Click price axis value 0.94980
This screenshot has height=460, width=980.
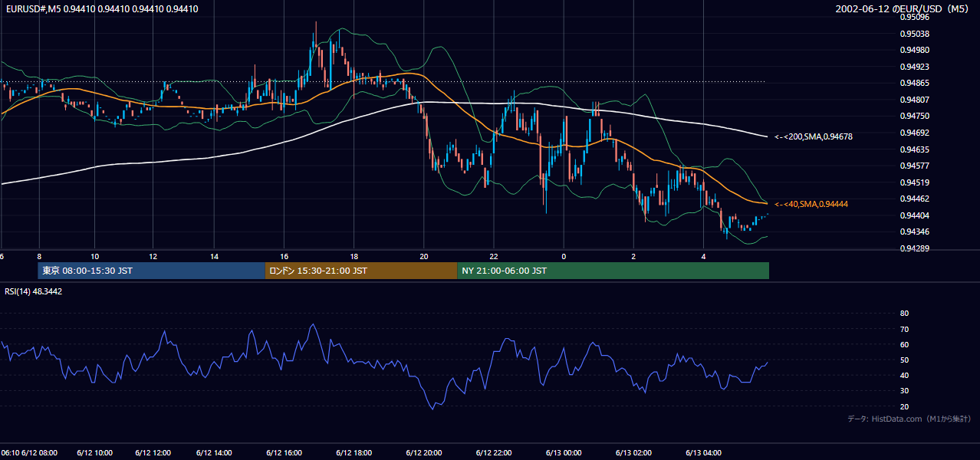pos(914,50)
